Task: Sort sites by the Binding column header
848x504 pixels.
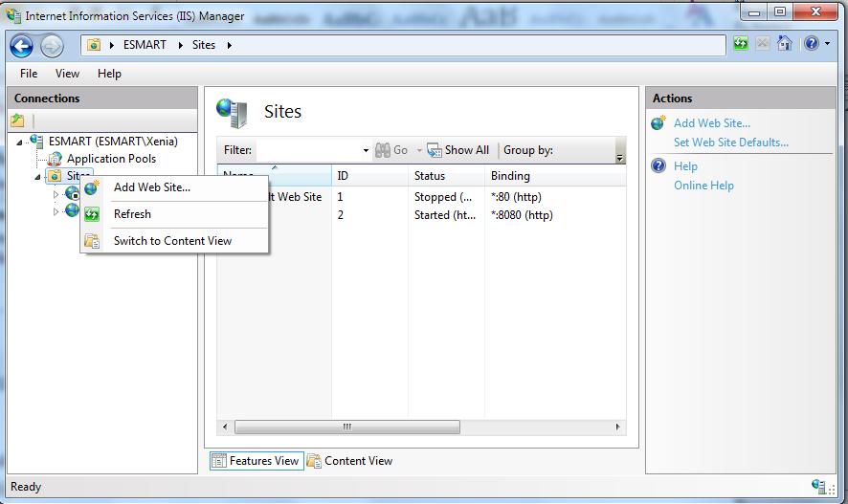Action: point(555,176)
